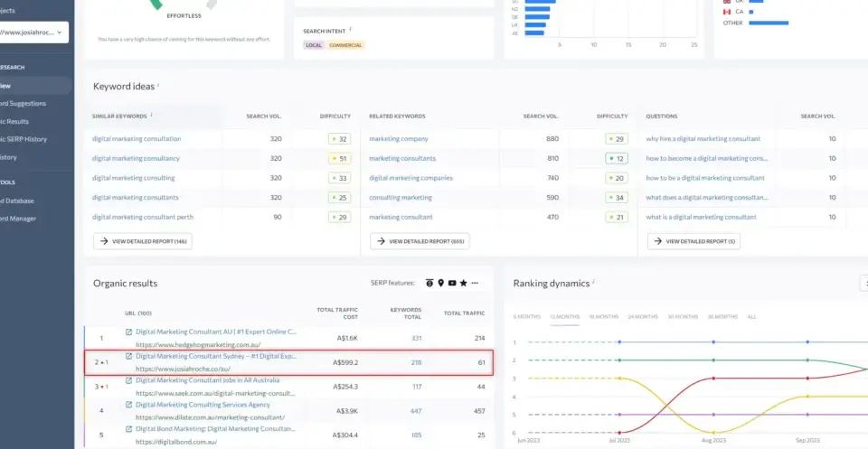868x449 pixels.
Task: Open question what is a digital marketing consultant
Action: click(701, 218)
